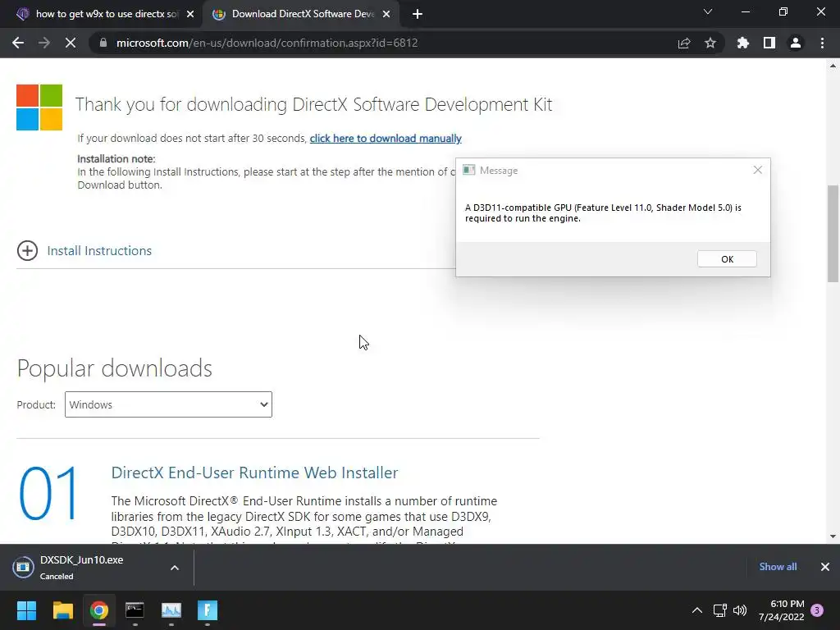Open DirectX End-User Runtime Web Installer link
The width and height of the screenshot is (840, 630).
(254, 472)
